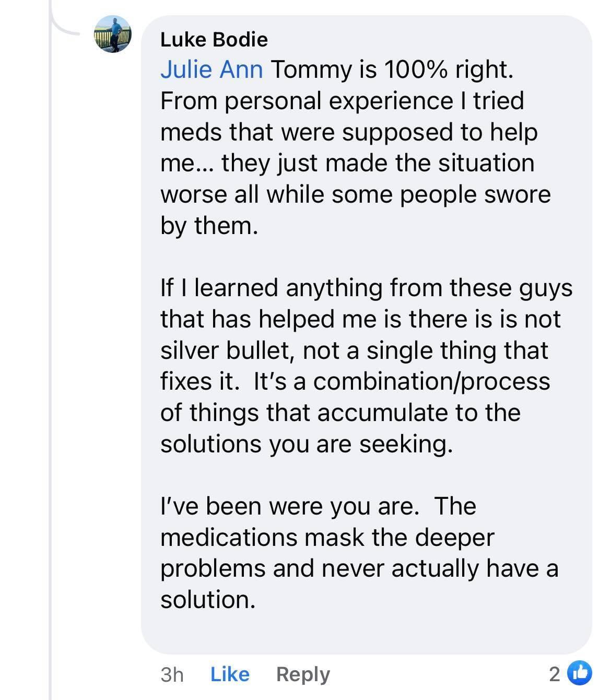The height and width of the screenshot is (700, 611).
Task: Click the 'medications mask the deeper' line
Action: [327, 538]
